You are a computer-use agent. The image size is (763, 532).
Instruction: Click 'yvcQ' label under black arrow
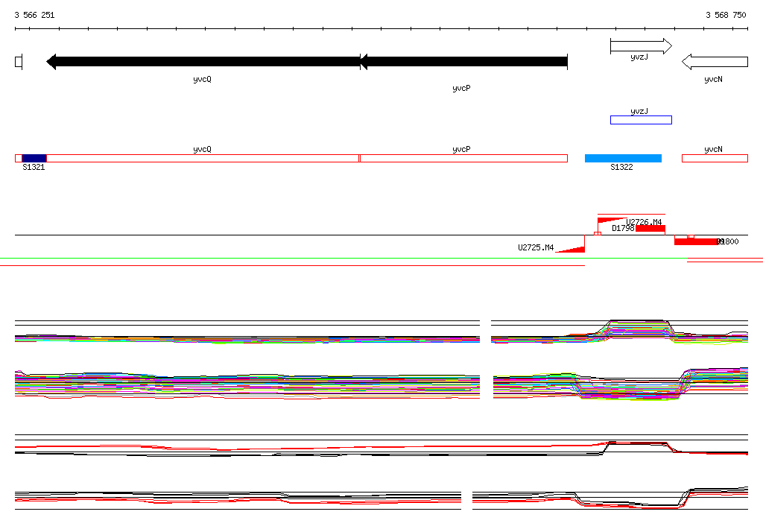click(x=202, y=79)
